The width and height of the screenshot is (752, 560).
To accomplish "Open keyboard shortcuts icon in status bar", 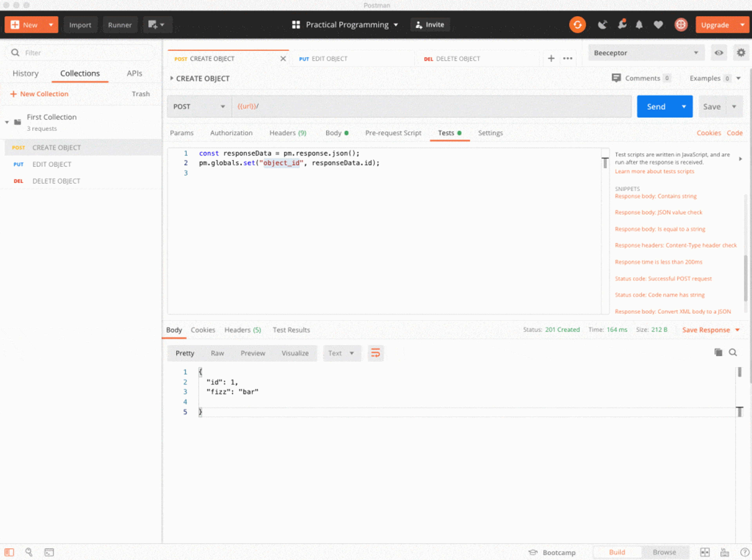I will click(725, 552).
